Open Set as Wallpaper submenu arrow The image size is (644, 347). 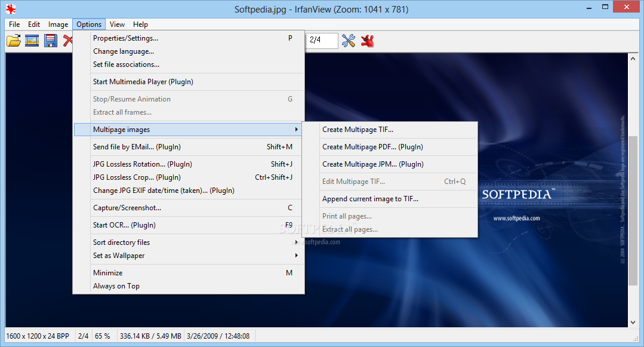coord(296,255)
